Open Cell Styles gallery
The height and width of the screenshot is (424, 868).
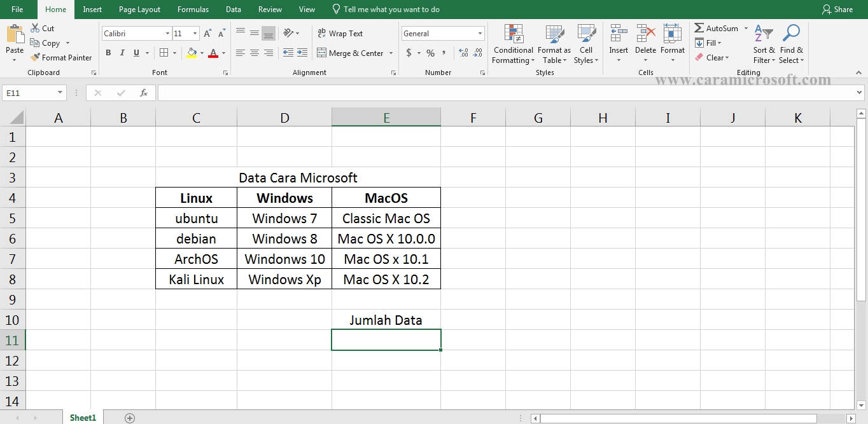click(x=586, y=44)
